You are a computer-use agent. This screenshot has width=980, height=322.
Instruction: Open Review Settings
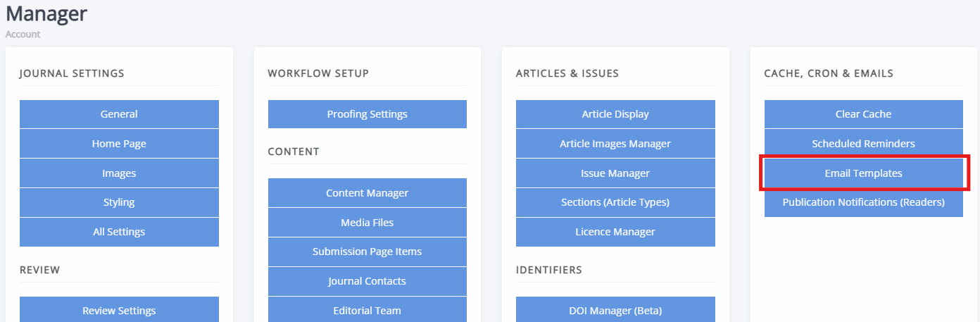click(119, 310)
